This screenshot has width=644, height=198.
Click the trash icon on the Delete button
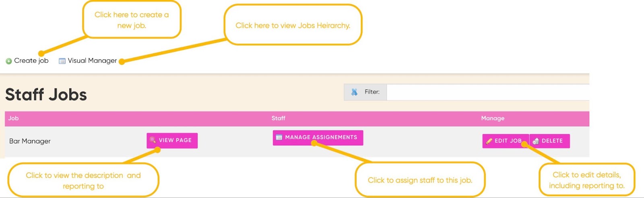pyautogui.click(x=536, y=141)
